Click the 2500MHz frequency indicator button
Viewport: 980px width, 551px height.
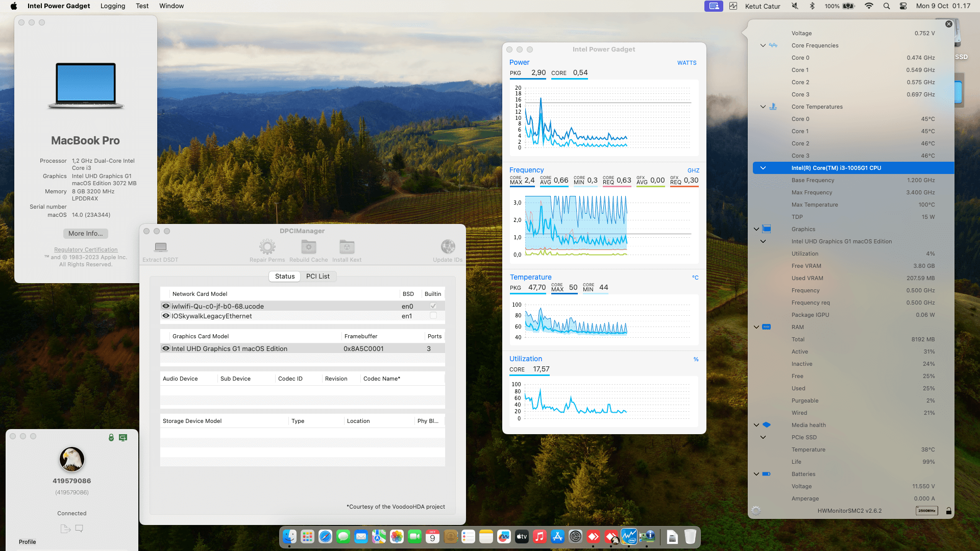(926, 511)
